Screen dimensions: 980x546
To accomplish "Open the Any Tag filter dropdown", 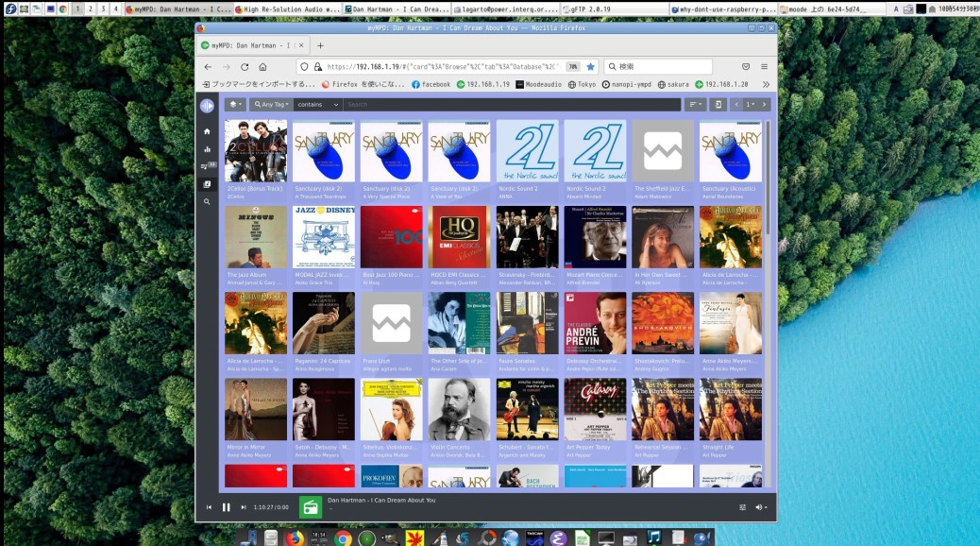I will 271,105.
